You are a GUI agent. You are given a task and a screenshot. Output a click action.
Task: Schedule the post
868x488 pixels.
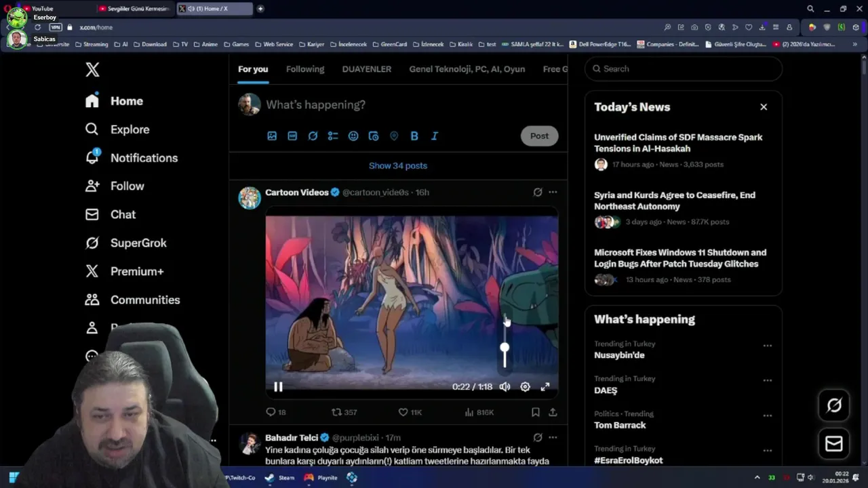pyautogui.click(x=374, y=136)
